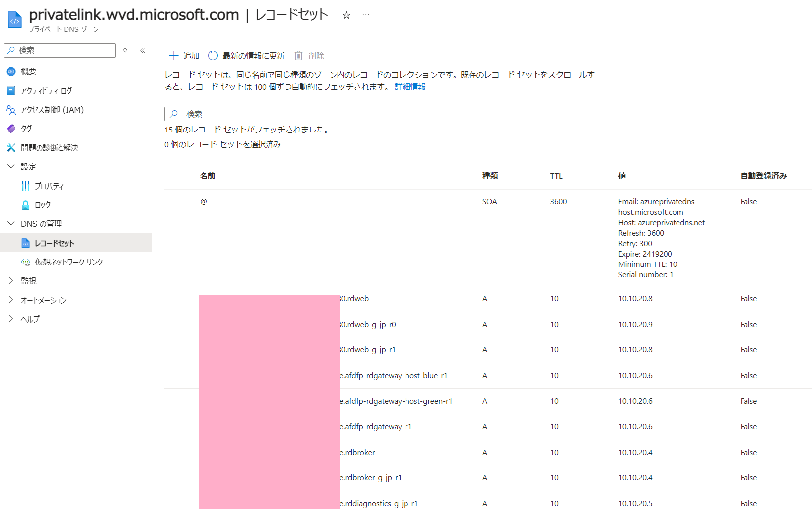Click the afdfp-rdgateway-host-green-r1 record

tap(396, 401)
